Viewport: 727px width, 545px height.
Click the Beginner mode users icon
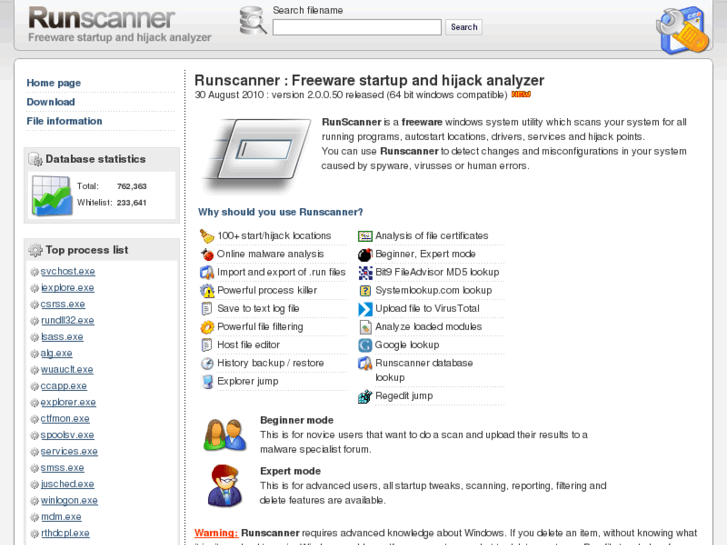[x=225, y=435]
